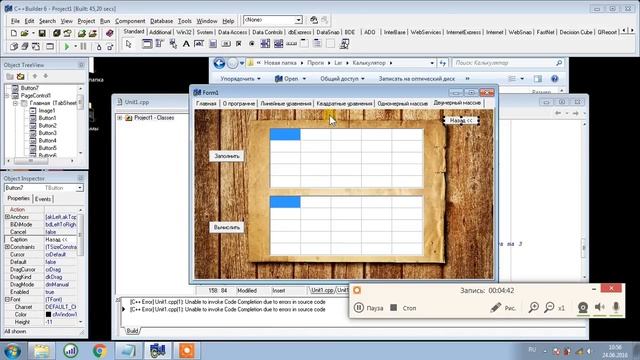
Task: Click the Caption property value field
Action: tap(60, 240)
